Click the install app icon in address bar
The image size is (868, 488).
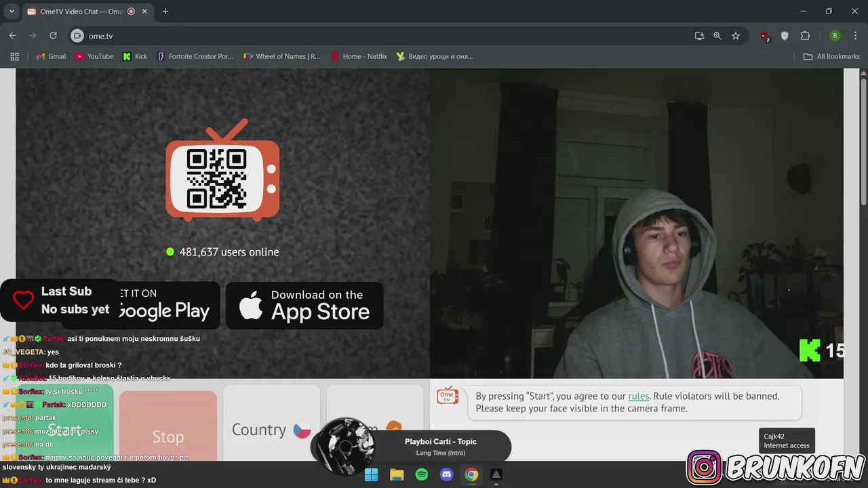[699, 36]
